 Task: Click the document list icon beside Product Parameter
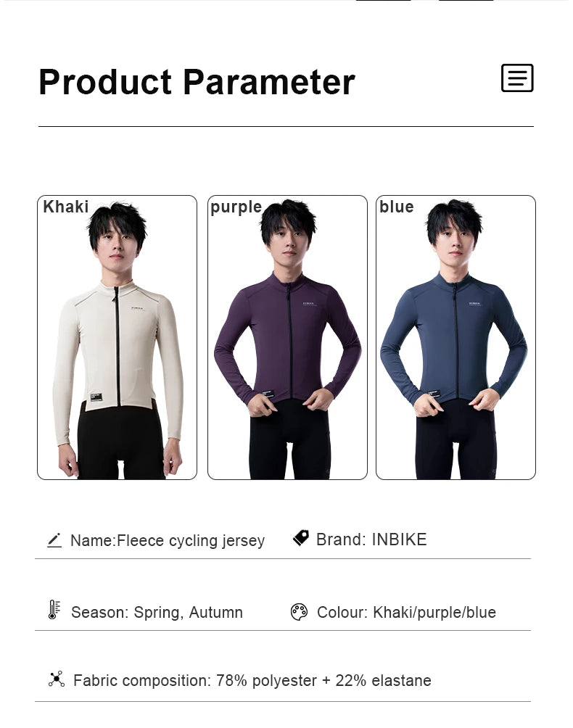517,78
